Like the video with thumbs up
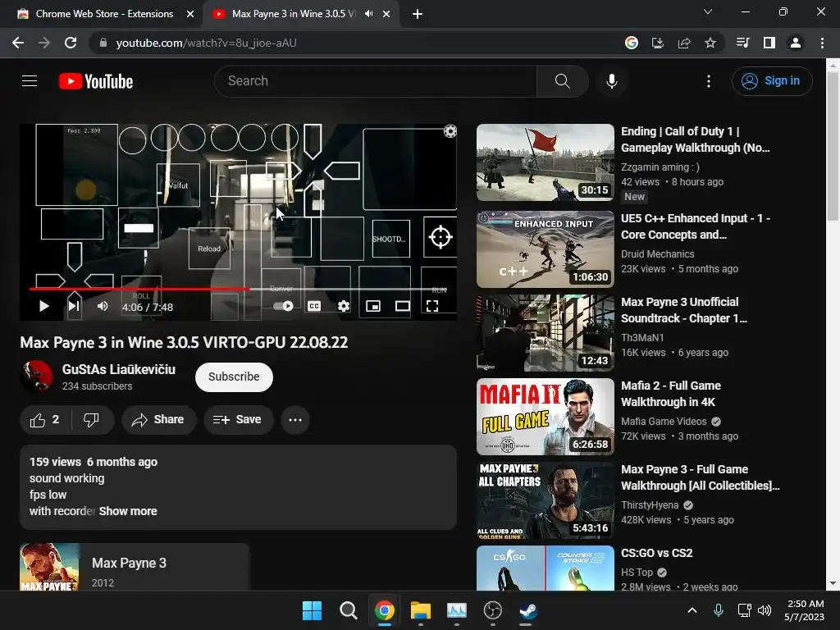The width and height of the screenshot is (840, 630). click(x=44, y=420)
